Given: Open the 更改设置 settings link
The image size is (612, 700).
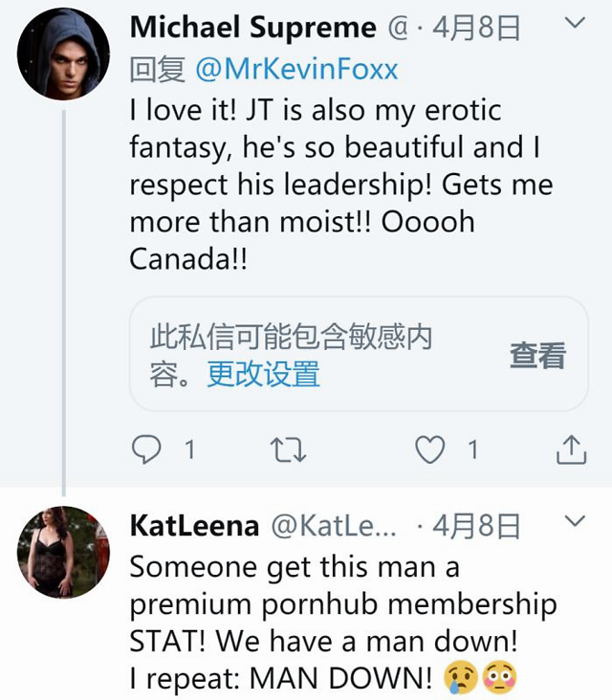Looking at the screenshot, I should [x=263, y=374].
